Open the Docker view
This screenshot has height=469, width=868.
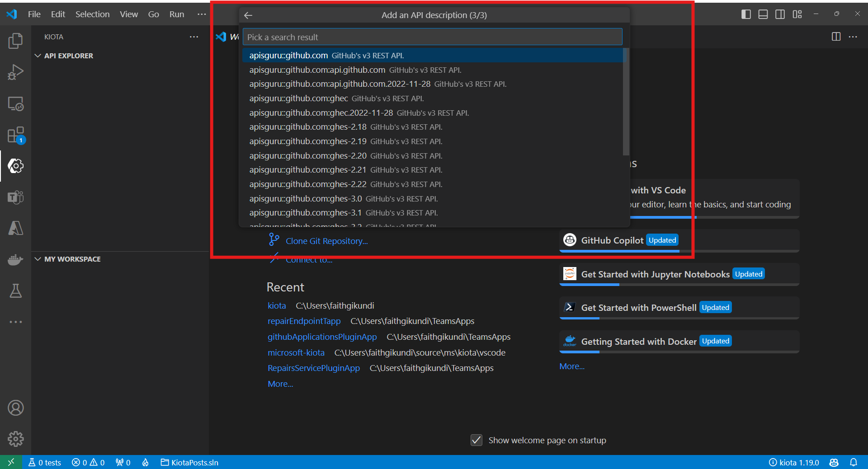tap(15, 260)
